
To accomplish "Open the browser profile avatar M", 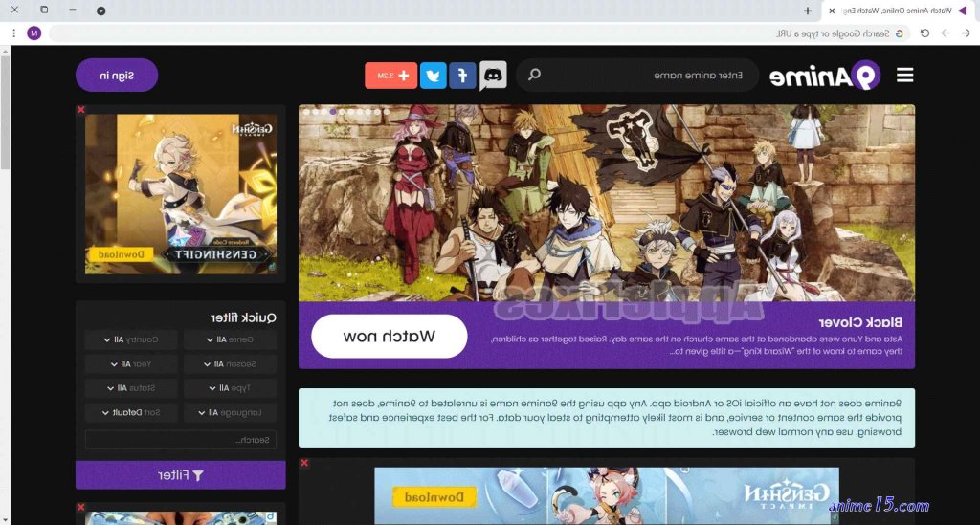I will point(34,33).
